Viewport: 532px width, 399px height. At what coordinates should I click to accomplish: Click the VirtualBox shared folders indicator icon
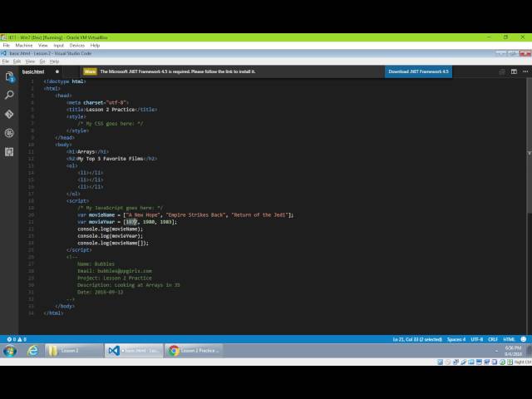click(x=471, y=362)
